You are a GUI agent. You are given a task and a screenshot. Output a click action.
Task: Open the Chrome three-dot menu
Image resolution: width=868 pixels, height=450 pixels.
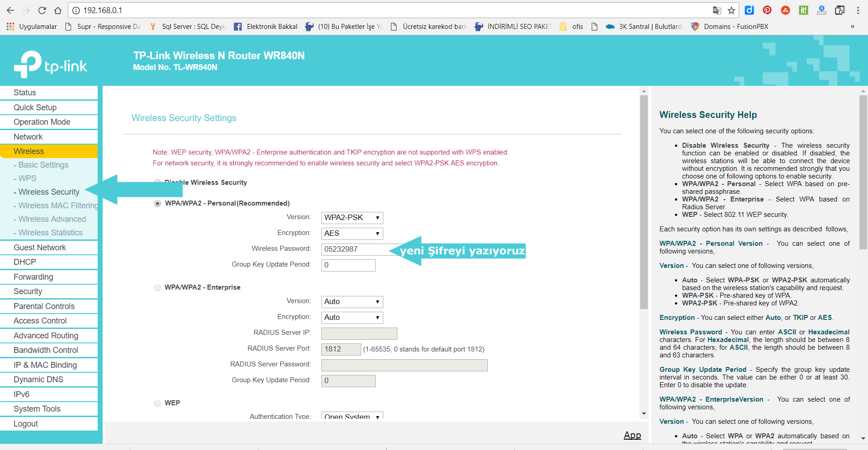pos(858,10)
